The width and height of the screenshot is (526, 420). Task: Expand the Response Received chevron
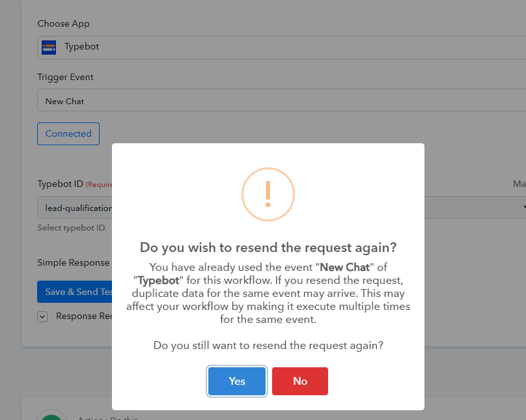click(42, 316)
